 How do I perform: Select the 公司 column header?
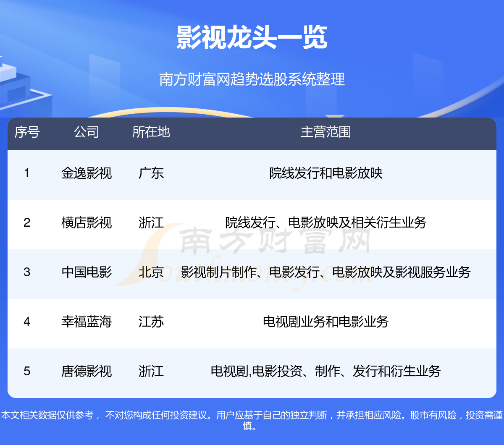tap(87, 132)
